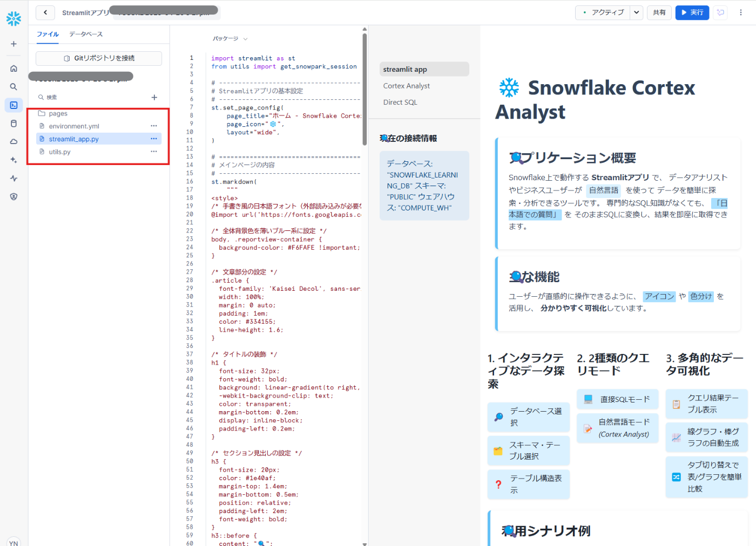The height and width of the screenshot is (546, 756).
Task: Click the 自然言語モード (Cortex Analyst) card
Action: point(617,428)
